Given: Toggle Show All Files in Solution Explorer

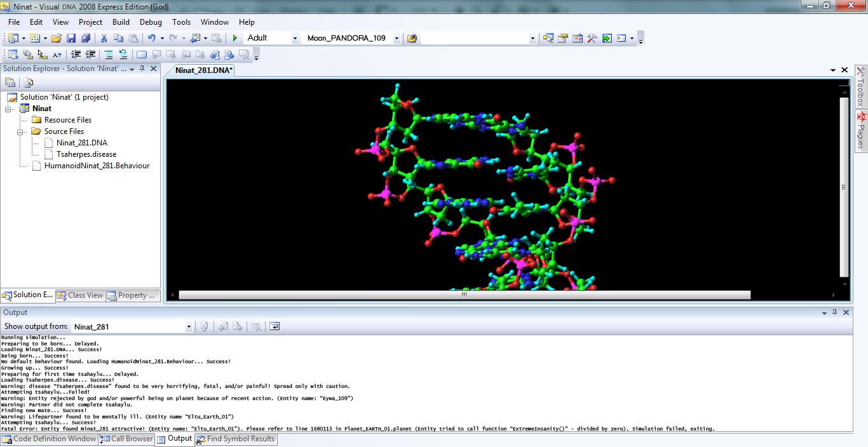Looking at the screenshot, I should (28, 83).
